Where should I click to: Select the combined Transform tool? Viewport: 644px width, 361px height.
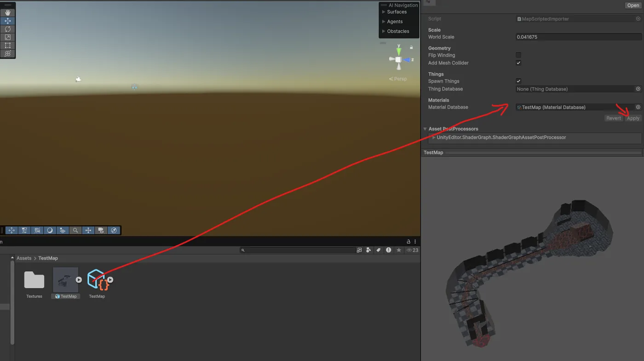click(x=8, y=53)
